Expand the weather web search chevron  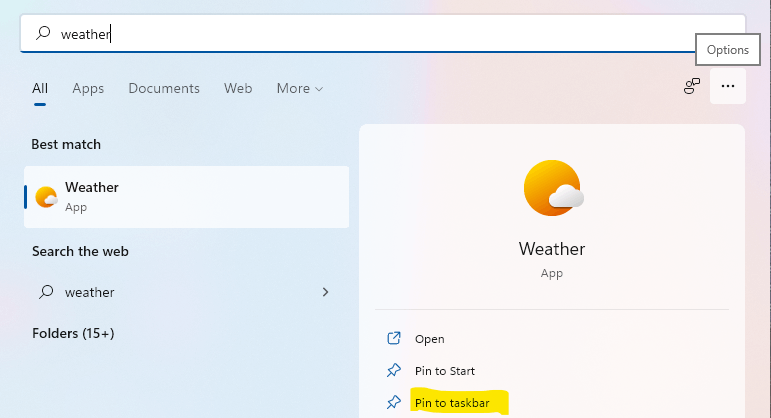325,292
